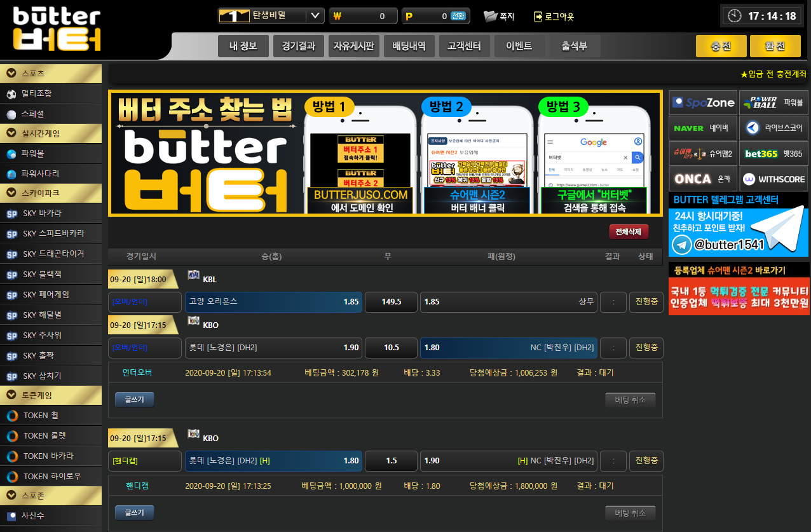
Task: Click the folder icon for 쪽지 messages
Action: [490, 17]
